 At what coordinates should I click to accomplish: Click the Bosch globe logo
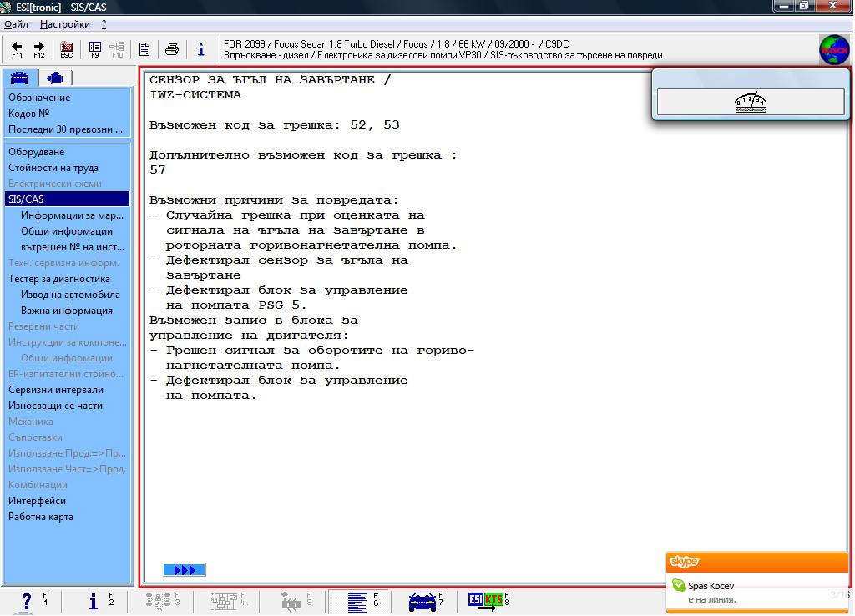(x=834, y=50)
